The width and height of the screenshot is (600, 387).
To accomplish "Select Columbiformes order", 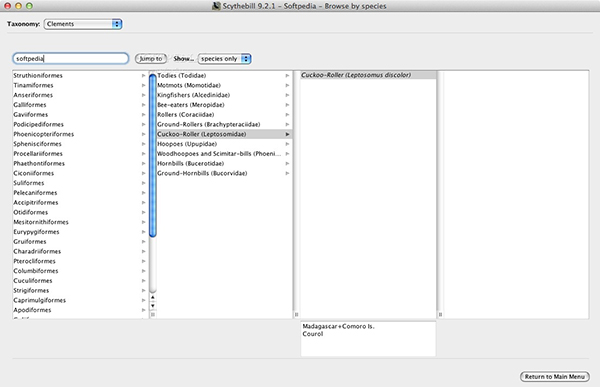I will (x=80, y=271).
